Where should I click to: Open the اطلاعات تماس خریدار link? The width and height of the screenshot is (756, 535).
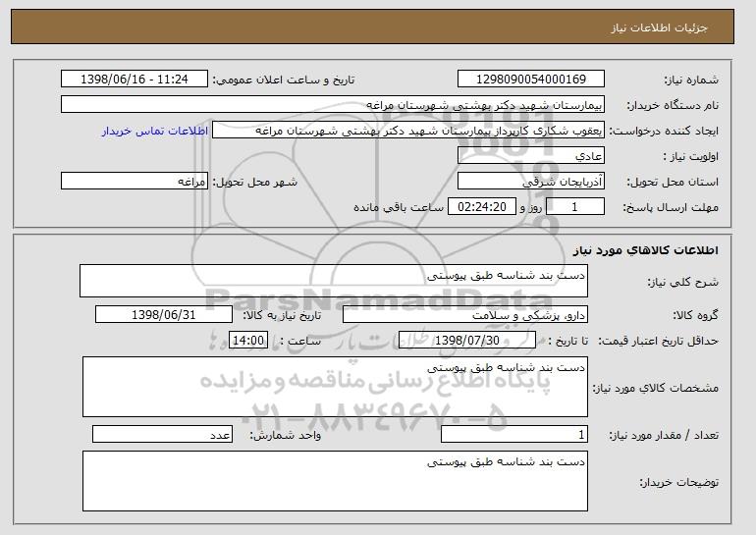[x=155, y=131]
